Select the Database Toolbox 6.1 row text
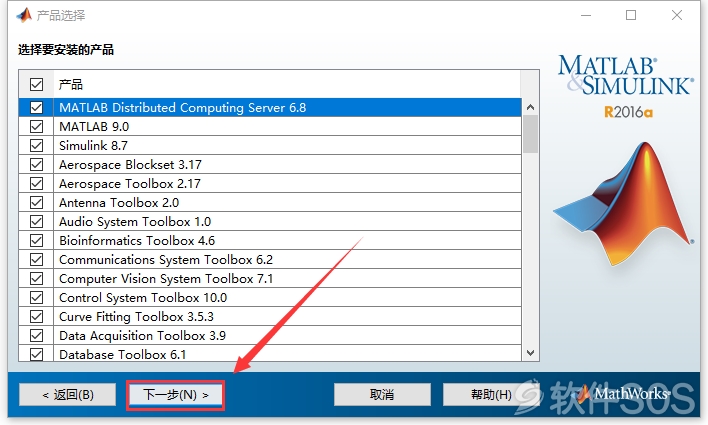Viewport: 708px width, 425px height. [122, 354]
